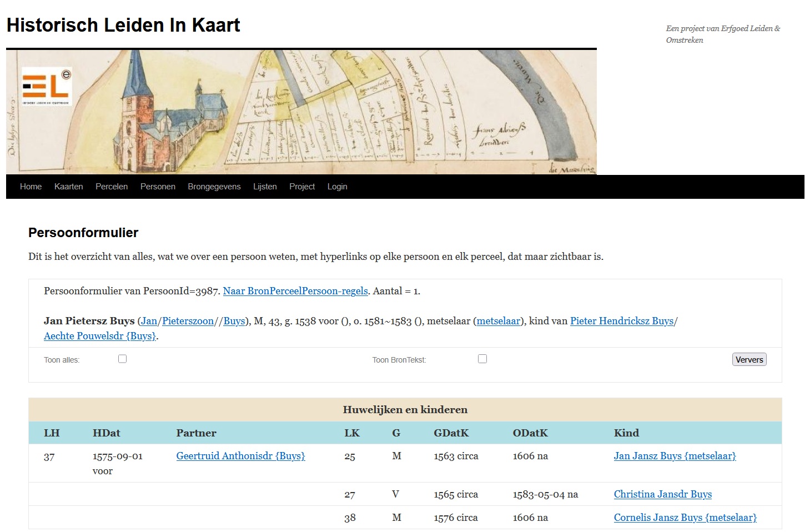Screen dimensions: 810x532
Task: Follow the Naar BronPerceelPersoon-regels link
Action: (x=295, y=291)
